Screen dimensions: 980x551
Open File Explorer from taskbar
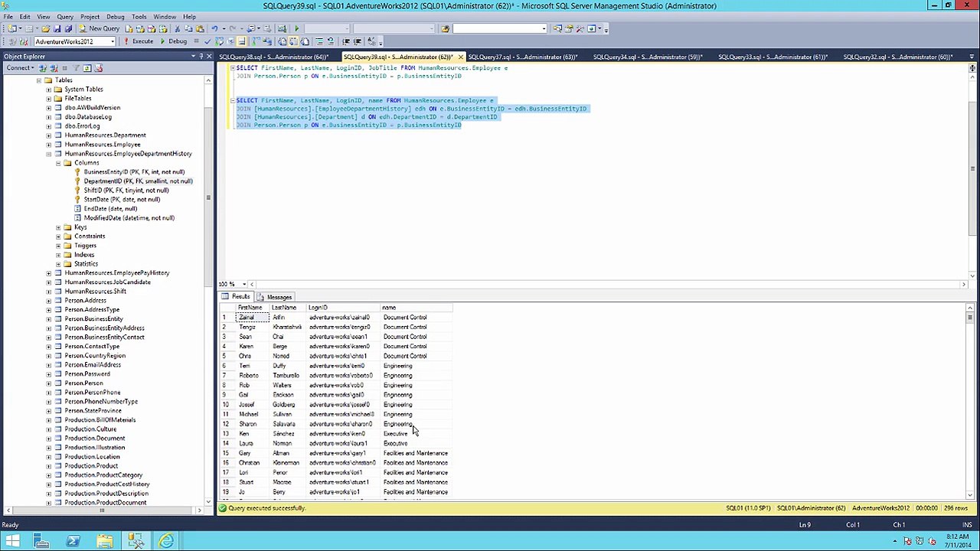pyautogui.click(x=105, y=542)
